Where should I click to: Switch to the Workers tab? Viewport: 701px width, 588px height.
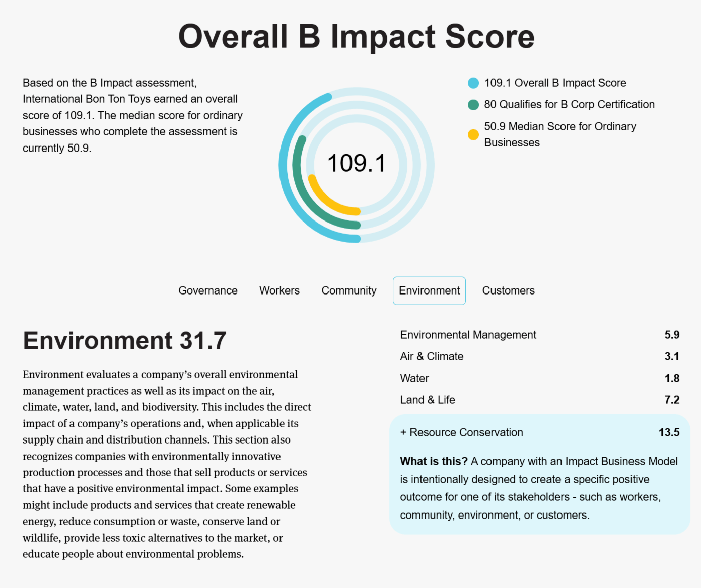[279, 290]
